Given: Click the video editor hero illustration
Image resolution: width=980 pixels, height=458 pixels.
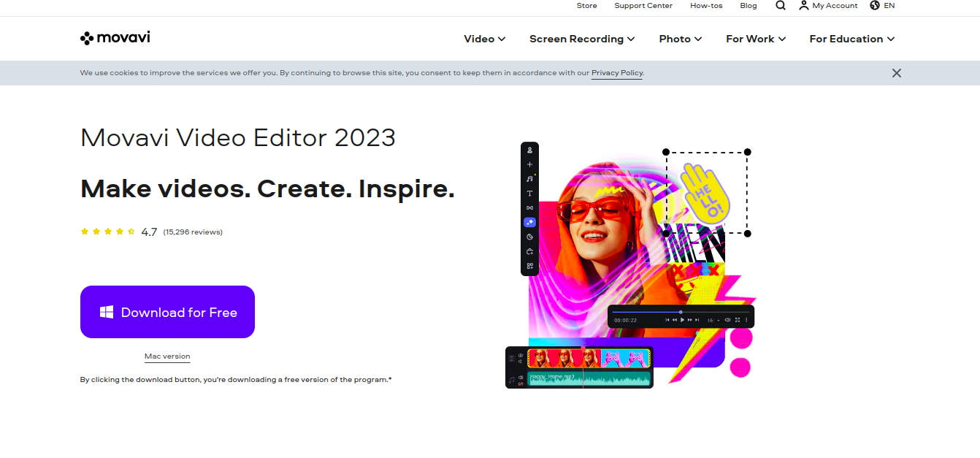Looking at the screenshot, I should click(631, 266).
